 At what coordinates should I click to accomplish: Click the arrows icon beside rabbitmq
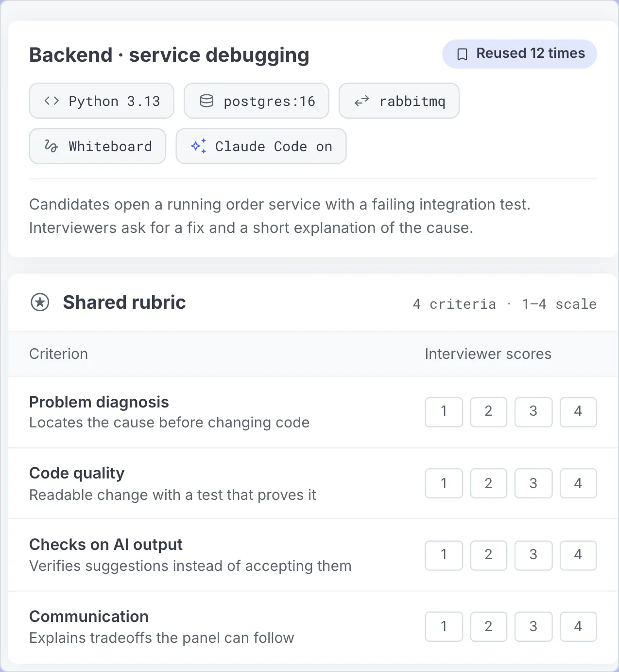click(x=361, y=101)
